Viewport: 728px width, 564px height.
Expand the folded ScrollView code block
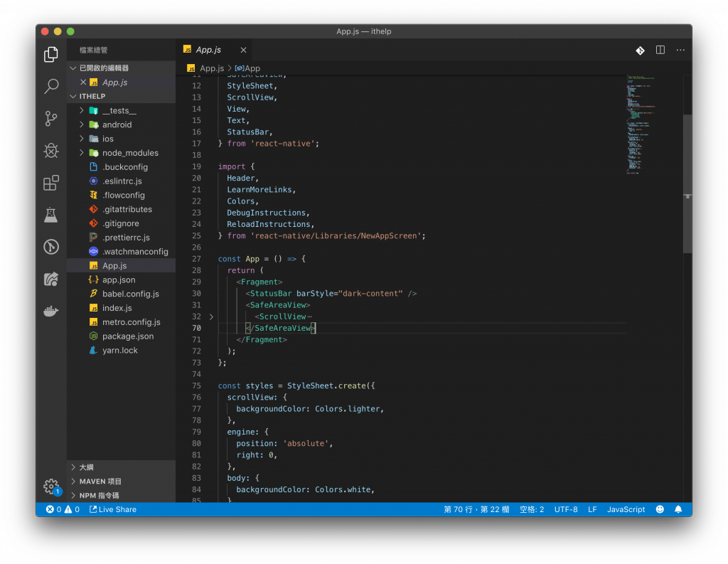click(x=211, y=316)
